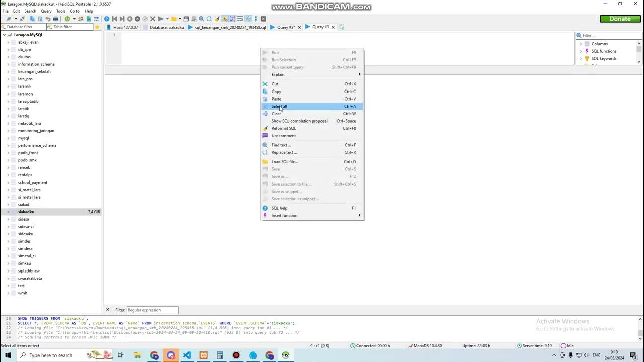Viewport: 644px width, 362px height.
Task: Choose Select all in the context menu
Action: coord(312,106)
